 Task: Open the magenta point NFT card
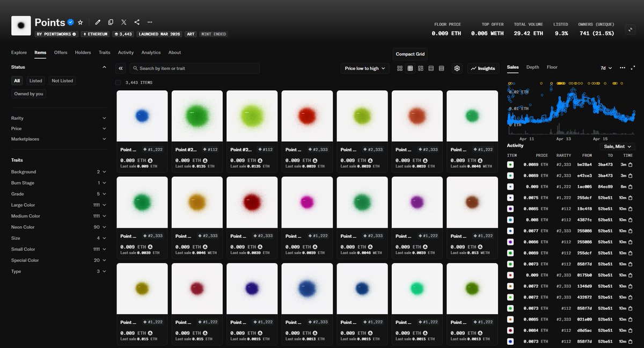pyautogui.click(x=307, y=217)
